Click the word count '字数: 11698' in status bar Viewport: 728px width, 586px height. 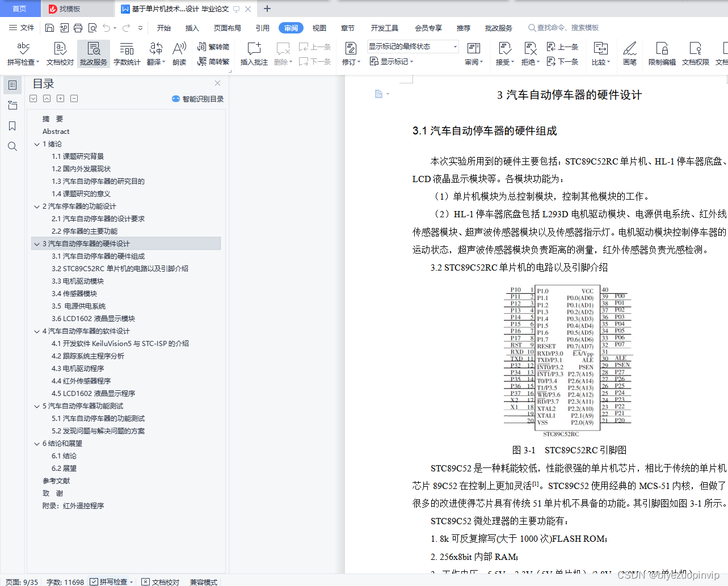[x=65, y=581]
